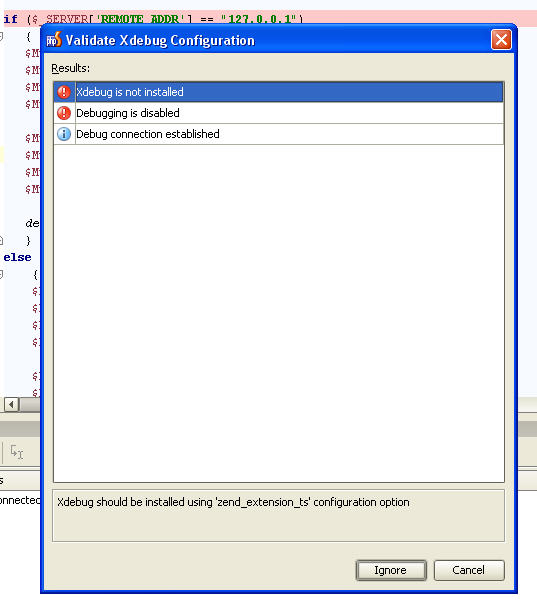The image size is (537, 605).
Task: Click the 'else' keyword in the editor
Action: [x=17, y=257]
